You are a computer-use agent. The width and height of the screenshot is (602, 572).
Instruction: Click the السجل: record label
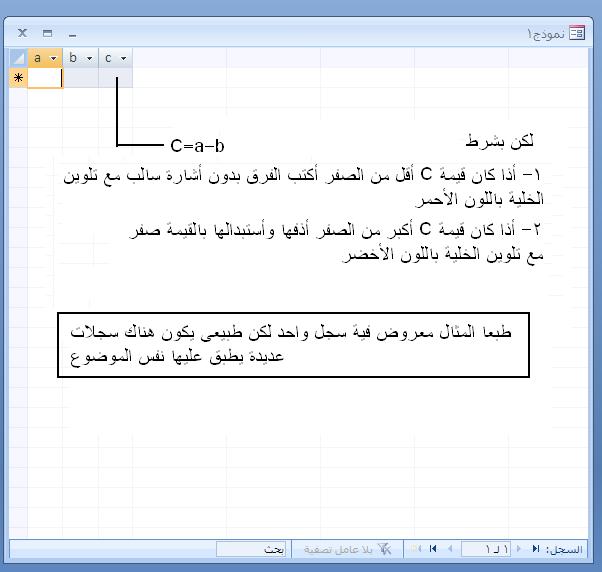564,550
